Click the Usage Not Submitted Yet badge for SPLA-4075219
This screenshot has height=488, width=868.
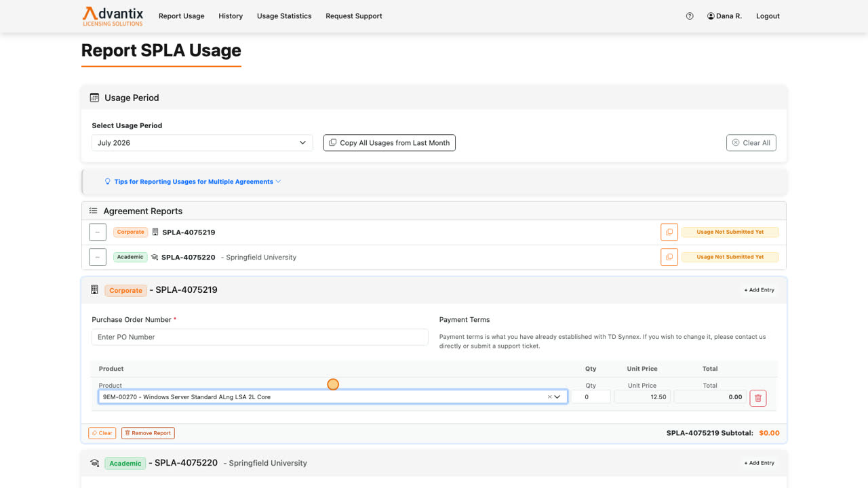pos(730,232)
